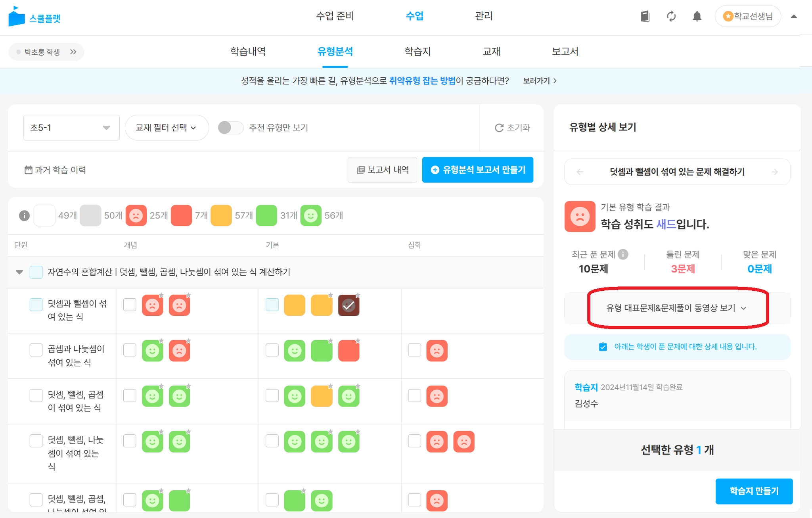Click info icon next to 최근 푼 문제
812x518 pixels.
pos(623,254)
